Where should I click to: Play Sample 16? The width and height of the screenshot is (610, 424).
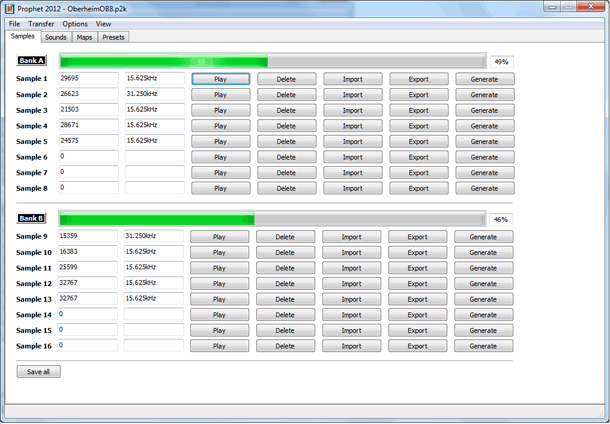pos(219,346)
